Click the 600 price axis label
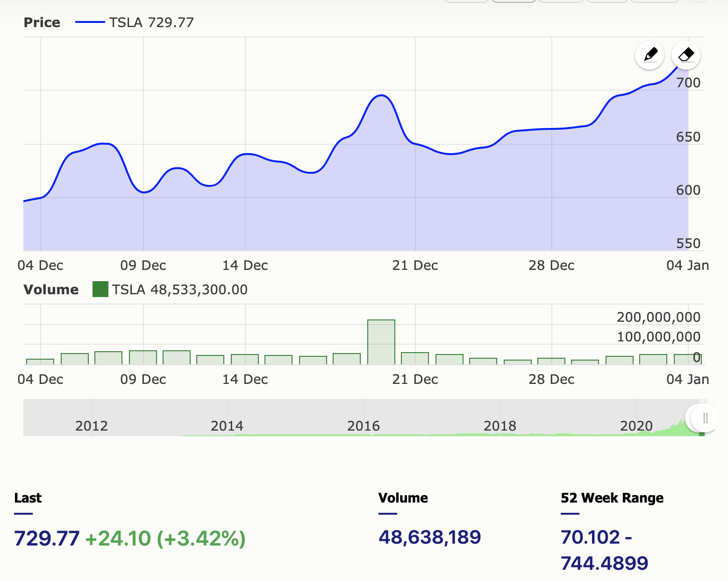The height and width of the screenshot is (581, 728). click(688, 190)
